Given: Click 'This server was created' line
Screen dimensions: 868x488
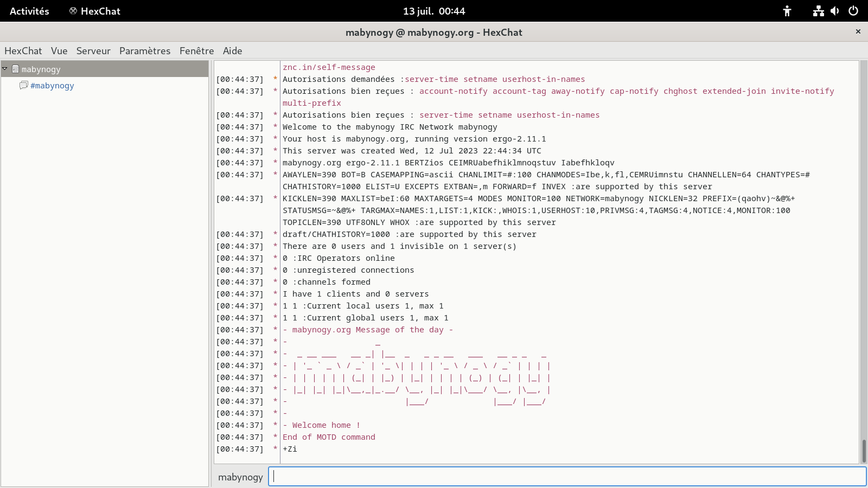Looking at the screenshot, I should point(412,151).
